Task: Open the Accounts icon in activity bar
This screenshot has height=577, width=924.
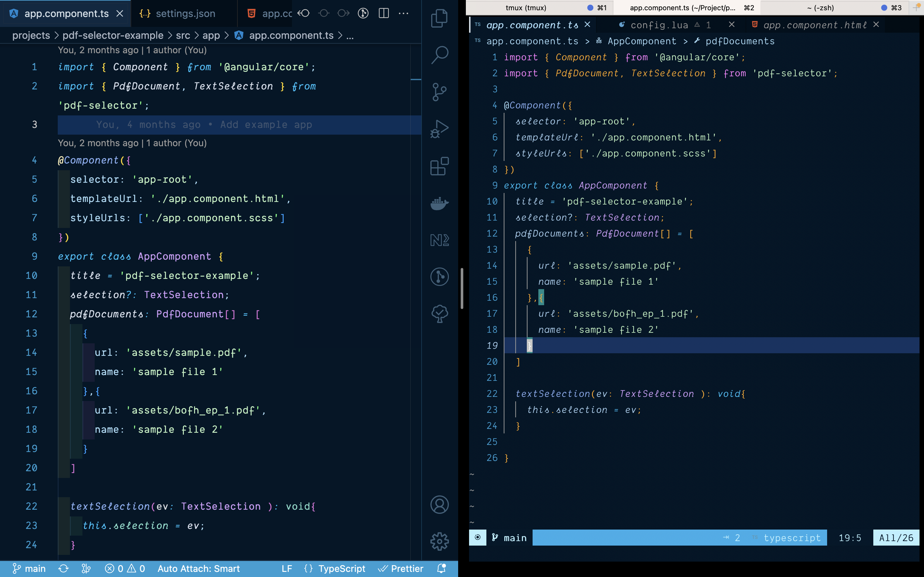Action: pos(439,505)
